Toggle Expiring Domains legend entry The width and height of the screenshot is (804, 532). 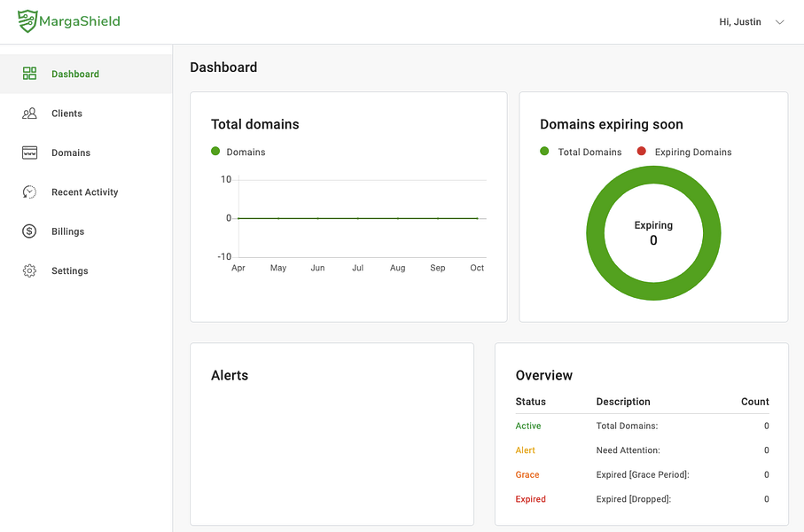pos(684,152)
